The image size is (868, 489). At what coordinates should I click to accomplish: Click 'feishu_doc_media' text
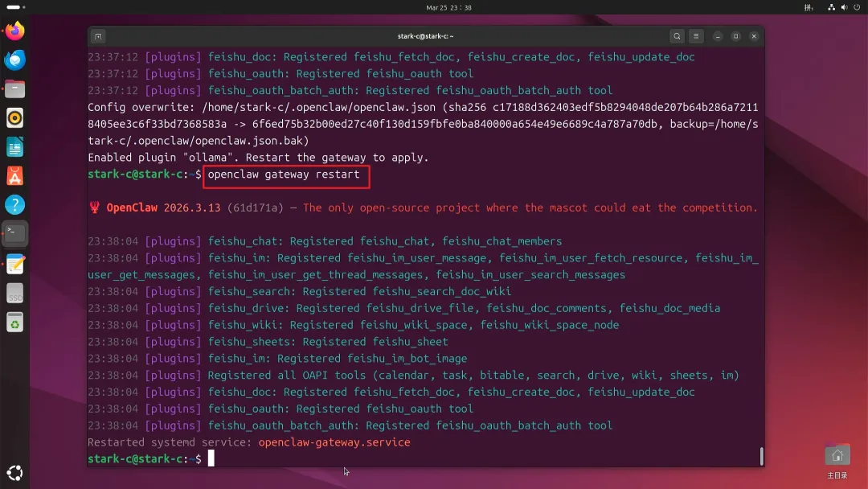[669, 309]
